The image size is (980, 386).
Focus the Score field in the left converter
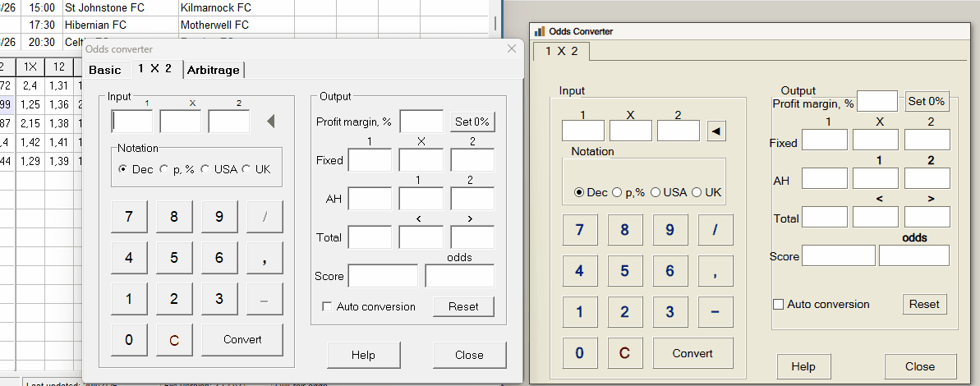coord(383,275)
